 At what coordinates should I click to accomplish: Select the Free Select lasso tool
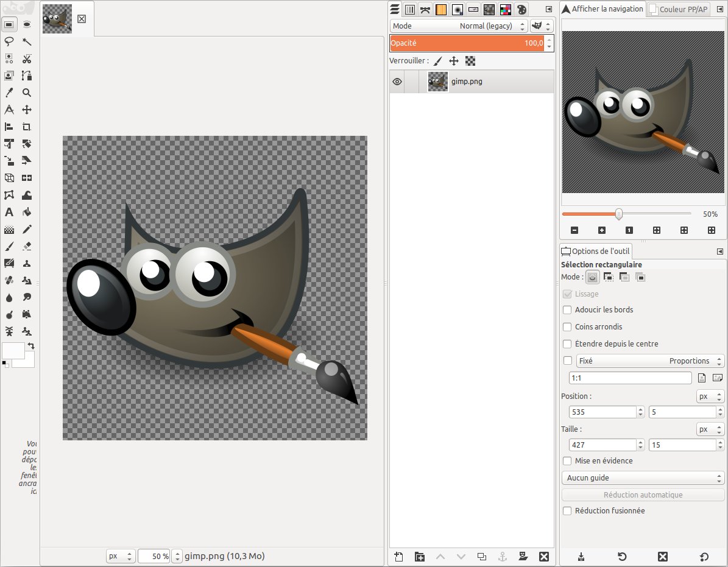coord(9,41)
